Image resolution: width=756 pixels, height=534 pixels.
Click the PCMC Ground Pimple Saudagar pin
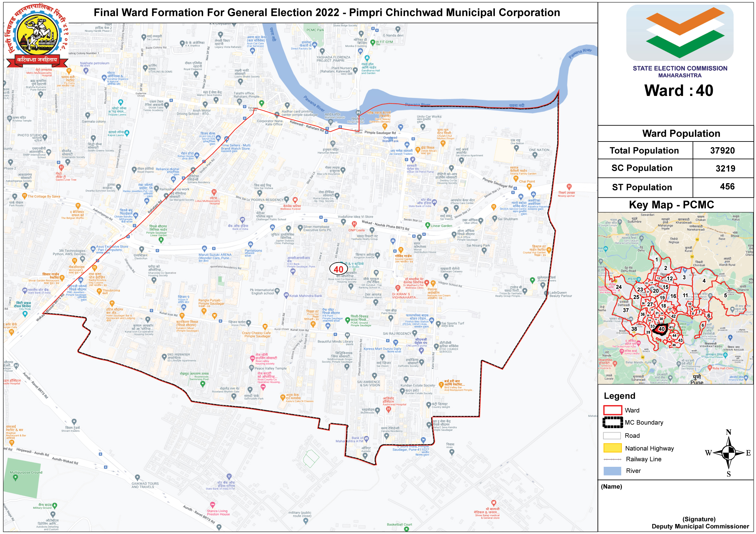[347, 320]
